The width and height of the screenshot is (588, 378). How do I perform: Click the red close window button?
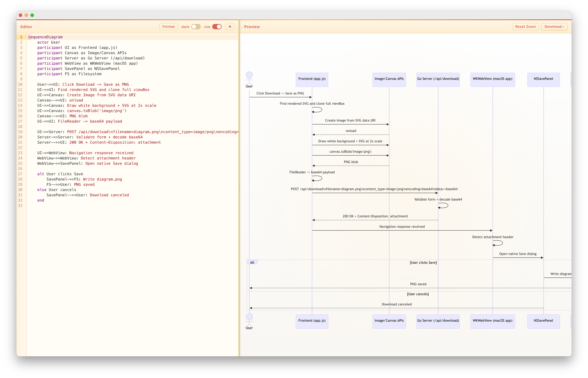21,15
